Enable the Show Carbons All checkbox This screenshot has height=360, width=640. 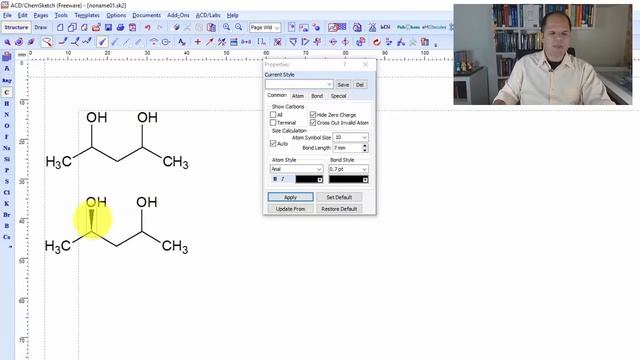click(x=273, y=115)
